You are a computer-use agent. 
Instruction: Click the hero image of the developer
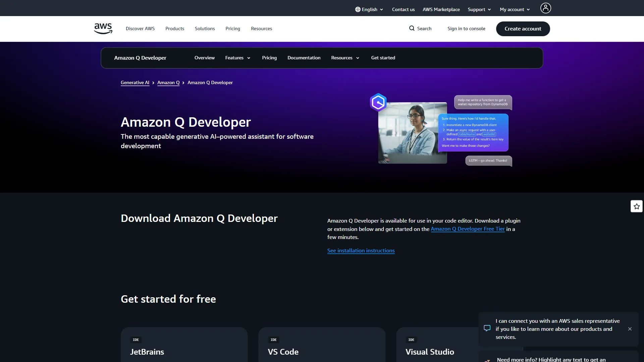(413, 133)
